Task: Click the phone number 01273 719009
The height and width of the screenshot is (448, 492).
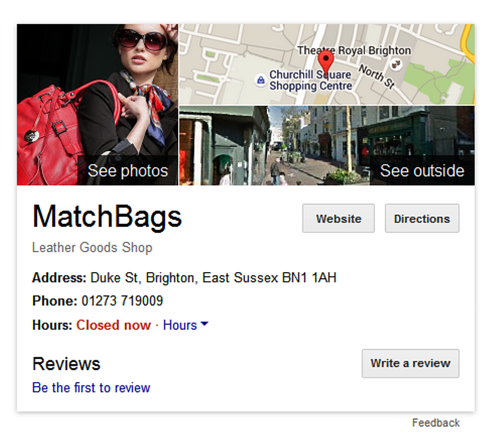Action: click(122, 301)
